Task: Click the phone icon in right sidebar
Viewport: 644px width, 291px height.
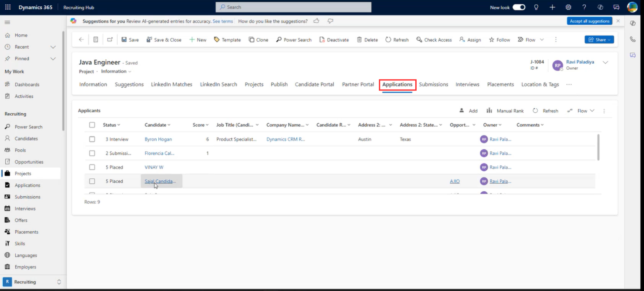Action: [x=633, y=39]
